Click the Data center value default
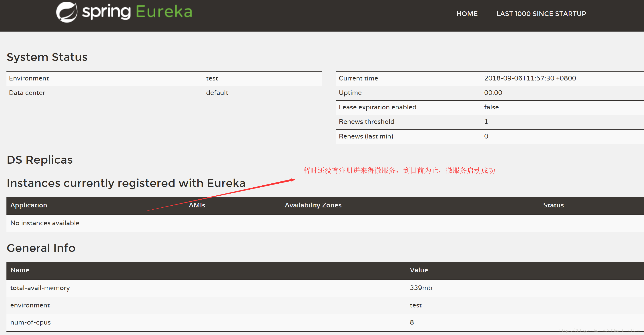Viewport: 644px width, 335px height. [x=217, y=93]
